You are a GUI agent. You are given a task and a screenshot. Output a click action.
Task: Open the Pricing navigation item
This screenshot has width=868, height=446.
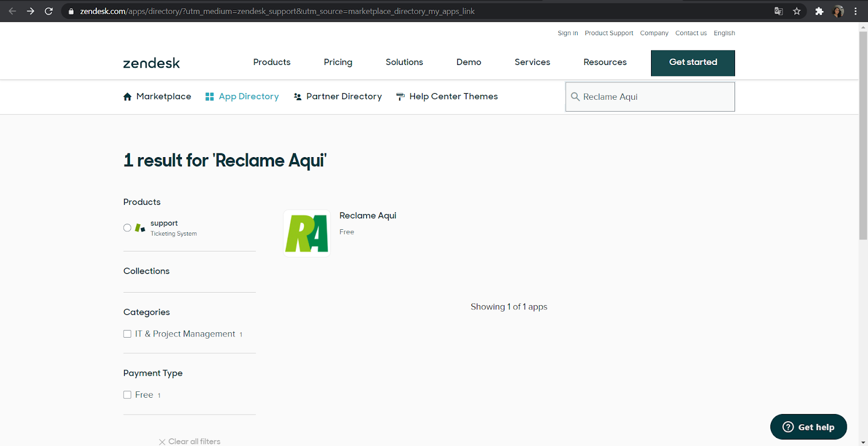click(338, 62)
